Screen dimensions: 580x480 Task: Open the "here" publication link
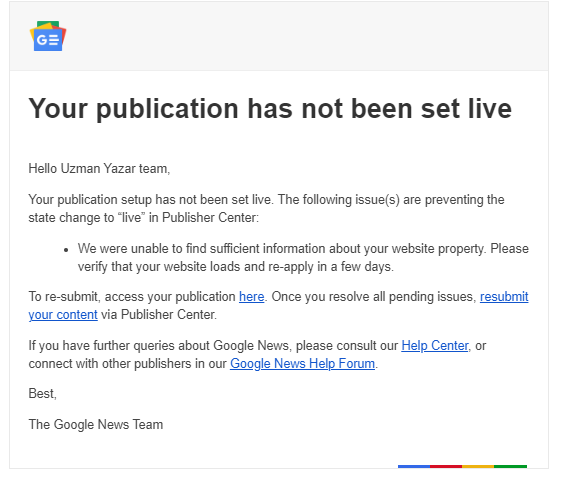click(x=252, y=297)
